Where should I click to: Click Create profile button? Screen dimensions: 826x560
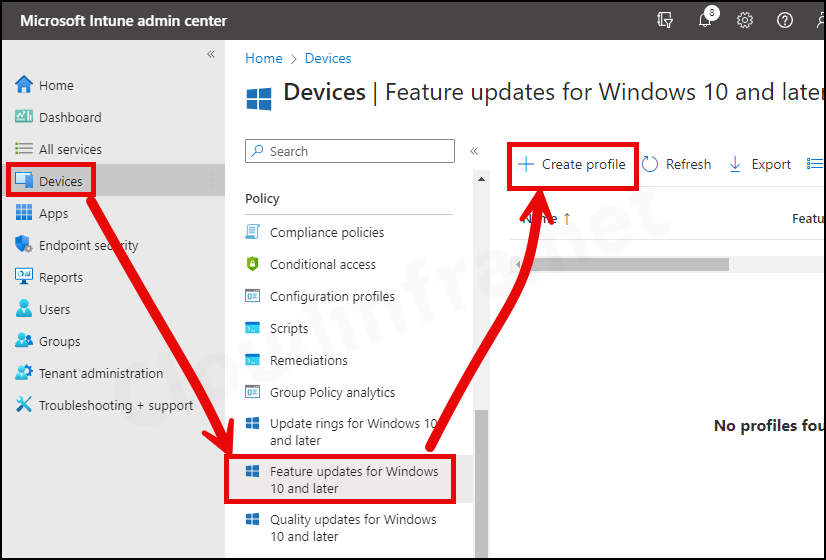point(572,164)
